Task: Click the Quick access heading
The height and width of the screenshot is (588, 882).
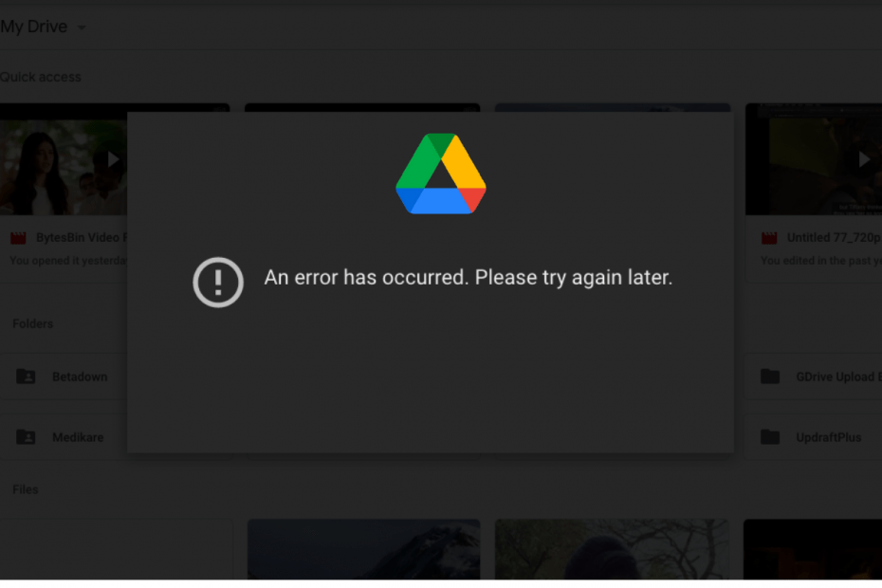Action: (41, 77)
